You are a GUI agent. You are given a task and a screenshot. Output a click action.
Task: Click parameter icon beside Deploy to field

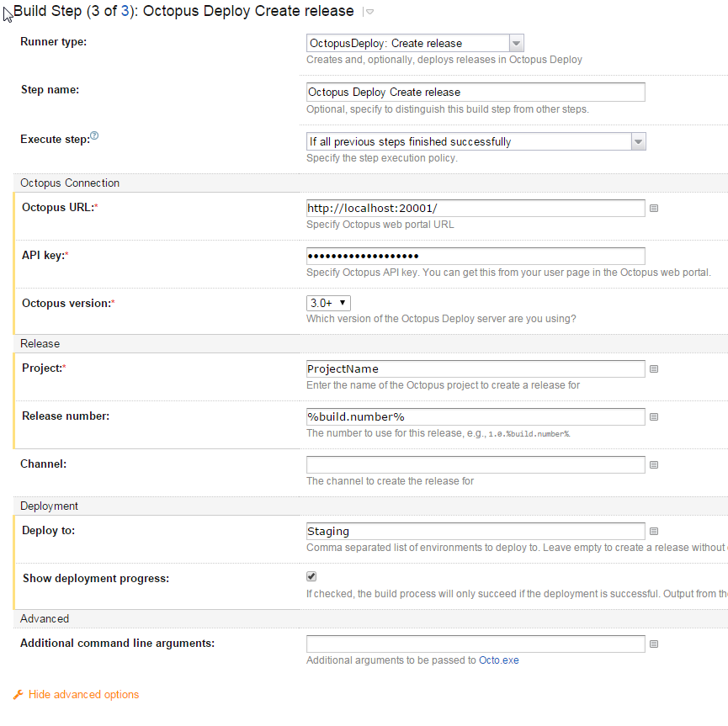click(x=654, y=531)
